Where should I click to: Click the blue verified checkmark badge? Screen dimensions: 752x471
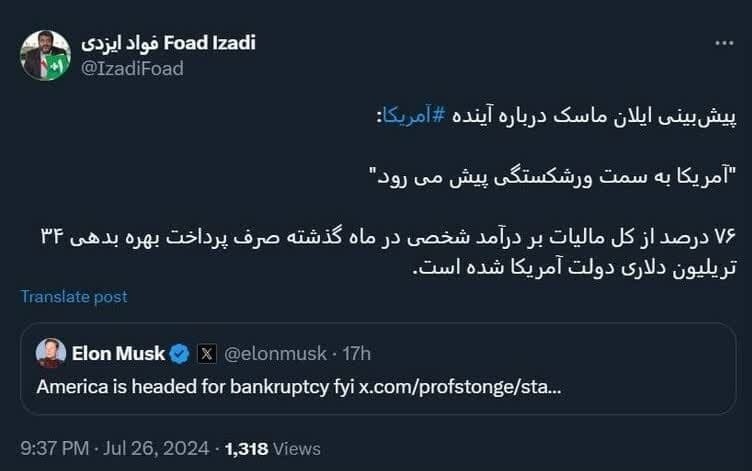[179, 353]
